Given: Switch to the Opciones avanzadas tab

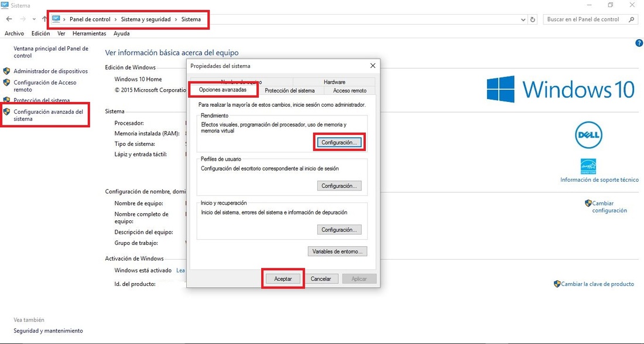Looking at the screenshot, I should tap(222, 89).
